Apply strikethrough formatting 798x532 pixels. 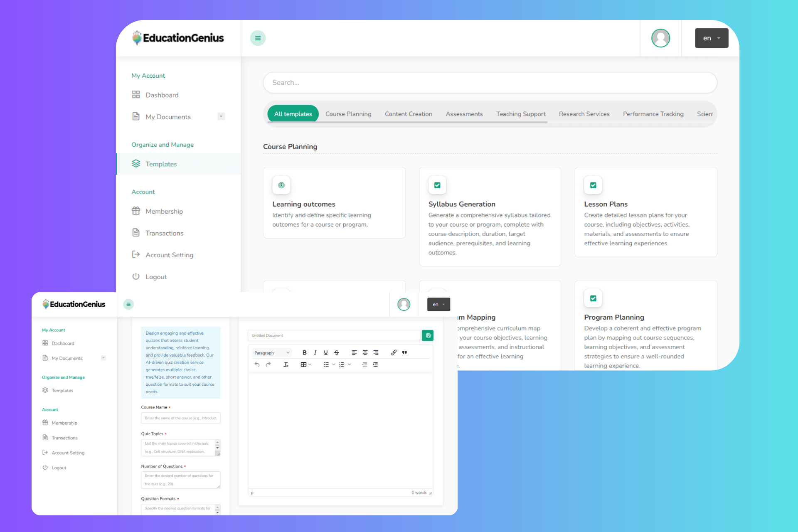point(337,352)
